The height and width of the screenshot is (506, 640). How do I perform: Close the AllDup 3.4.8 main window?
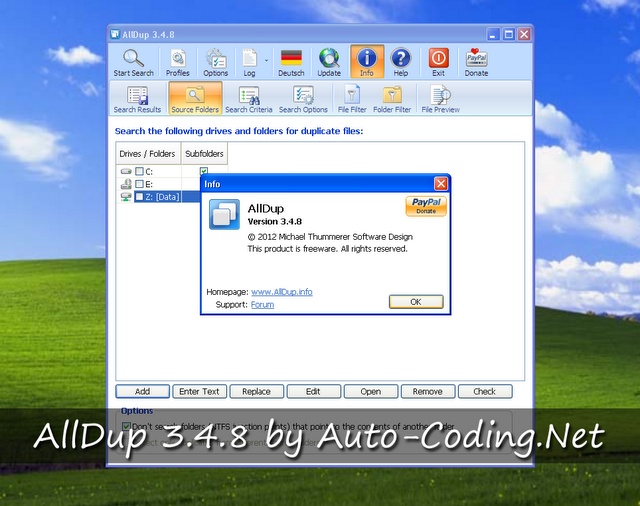click(524, 34)
